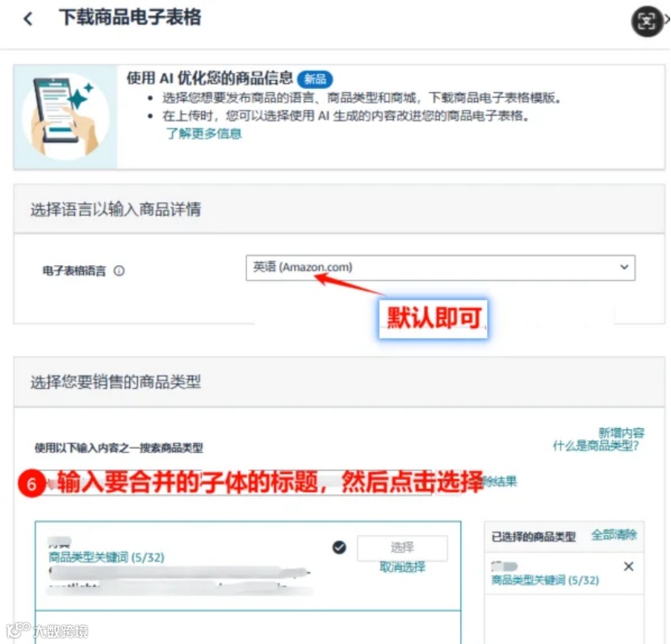This screenshot has height=644, width=671.
Task: Remove selected product type with X icon
Action: tap(628, 566)
